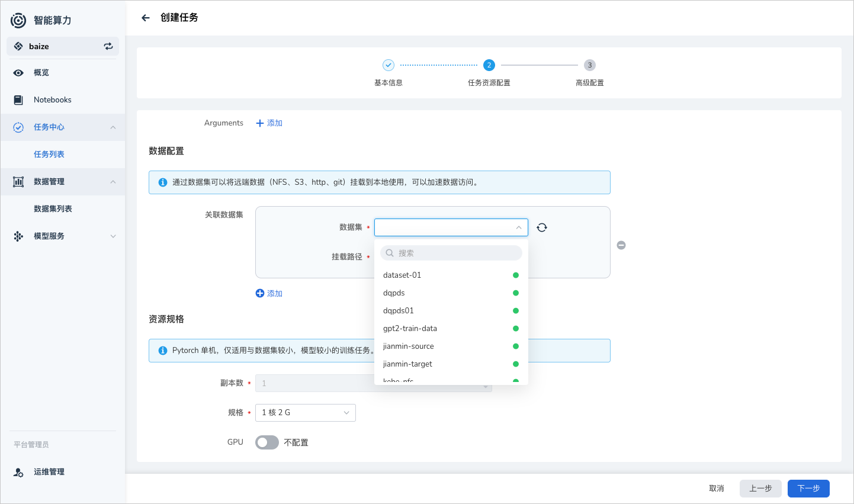This screenshot has width=854, height=504.
Task: Click the 高级配置 step label
Action: (x=590, y=83)
